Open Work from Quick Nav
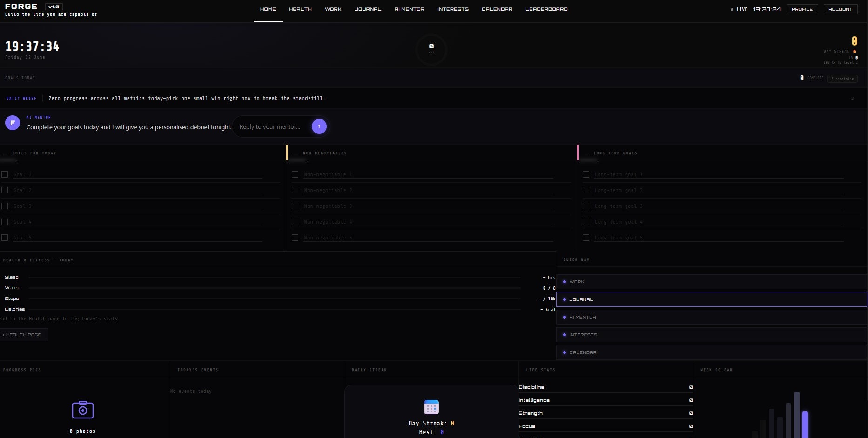 pyautogui.click(x=712, y=282)
